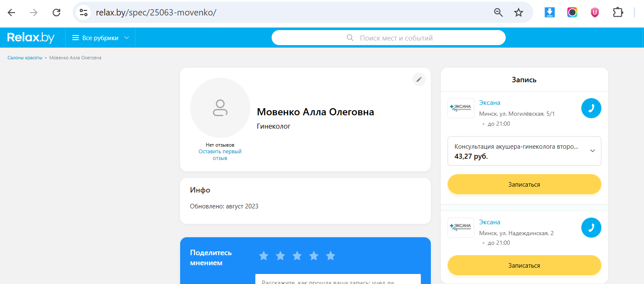644x284 pixels.
Task: Click Оставить первый отзыв link
Action: (x=220, y=155)
